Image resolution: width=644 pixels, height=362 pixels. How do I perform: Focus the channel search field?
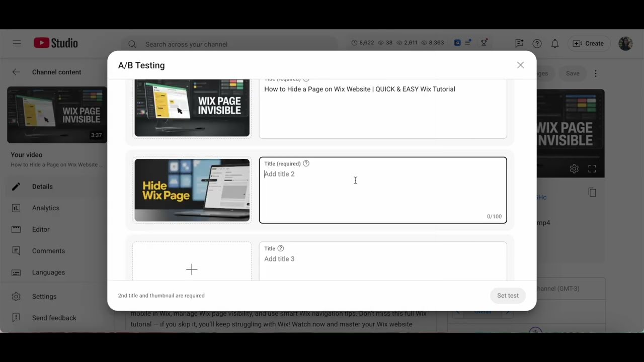[229, 44]
